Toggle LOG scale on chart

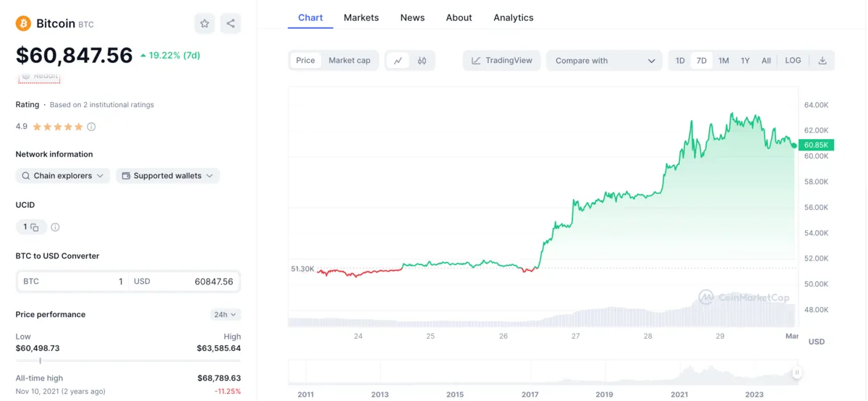(x=793, y=61)
